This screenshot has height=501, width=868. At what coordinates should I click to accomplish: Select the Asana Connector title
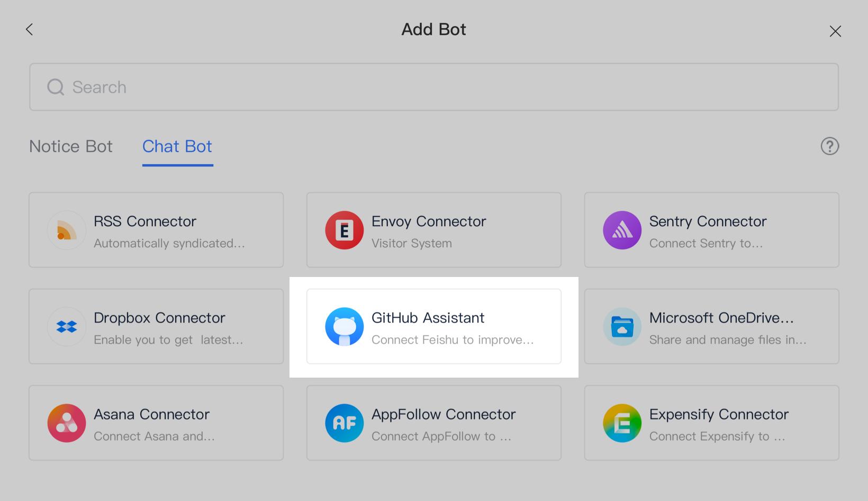pos(151,414)
